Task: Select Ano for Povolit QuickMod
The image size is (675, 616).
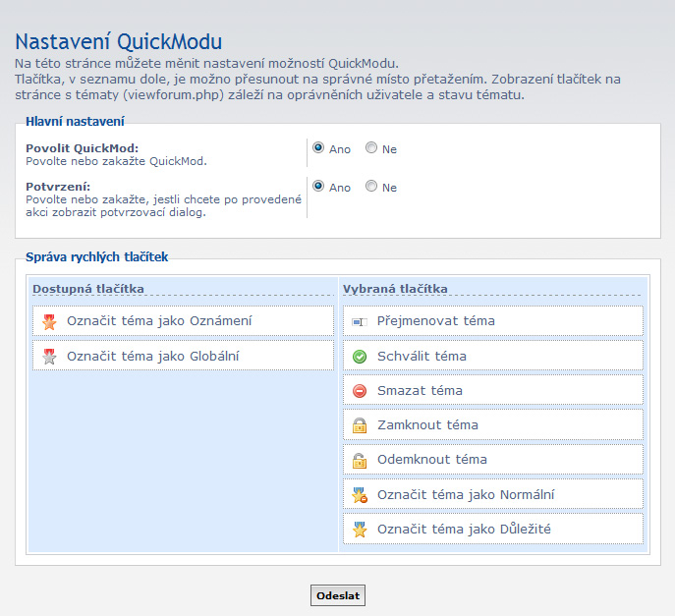Action: tap(318, 147)
